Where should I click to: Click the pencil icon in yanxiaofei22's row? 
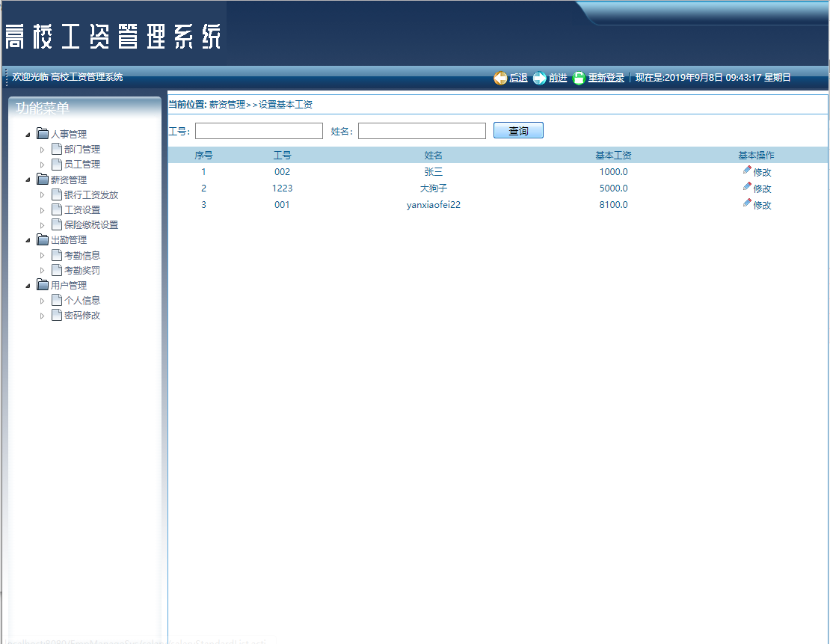pyautogui.click(x=746, y=203)
